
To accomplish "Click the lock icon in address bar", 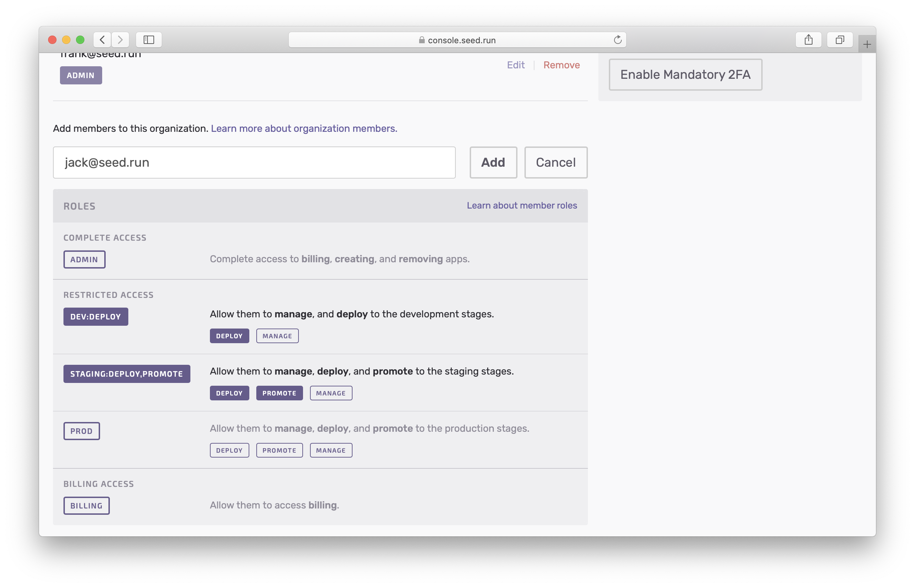I will (x=422, y=40).
